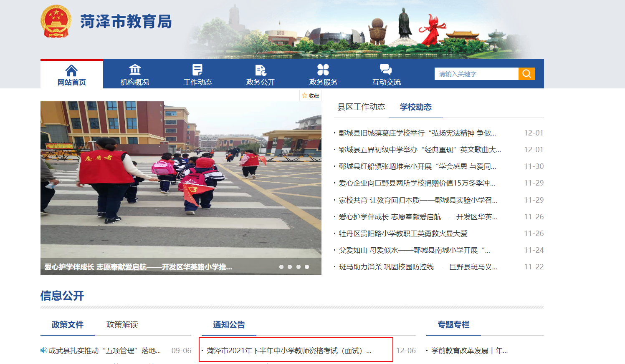
Task: Open news 爱心护学伴成长 in the news list
Action: click(x=418, y=217)
